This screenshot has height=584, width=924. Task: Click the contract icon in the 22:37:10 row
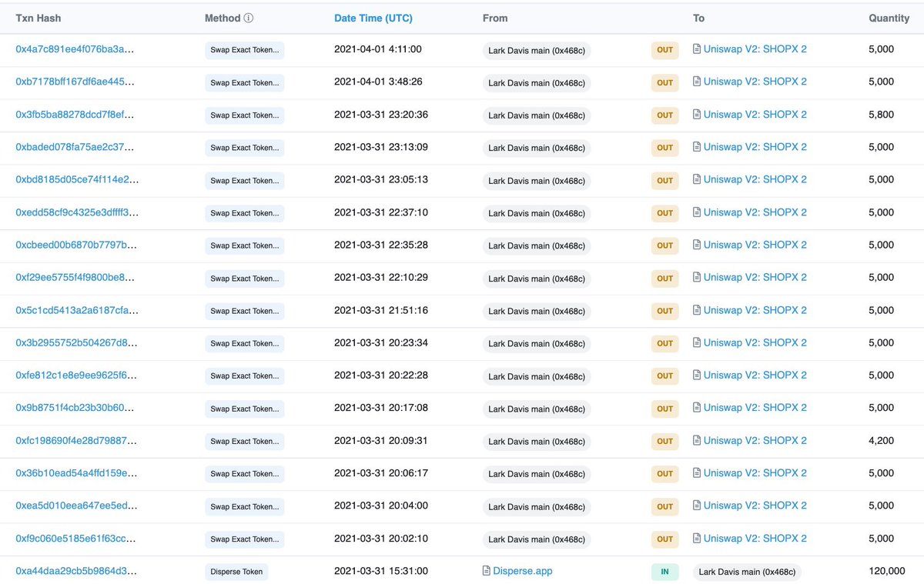click(697, 212)
